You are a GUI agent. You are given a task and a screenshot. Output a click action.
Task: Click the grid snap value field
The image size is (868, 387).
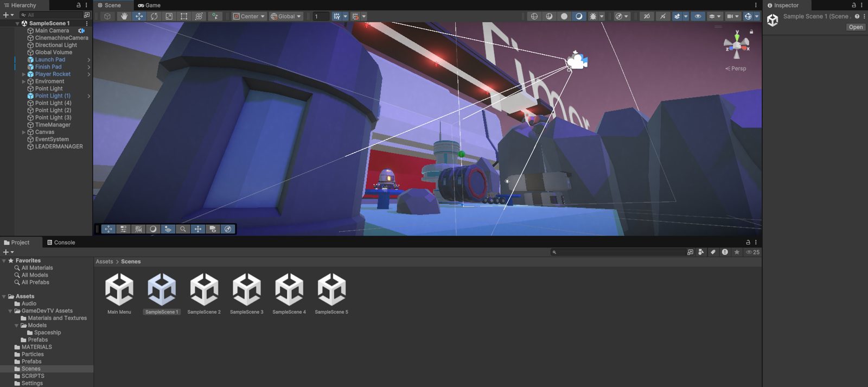click(x=321, y=16)
